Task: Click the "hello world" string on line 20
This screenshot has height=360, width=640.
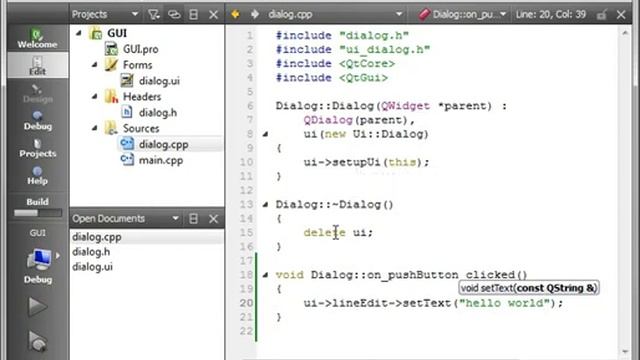Action: [505, 303]
